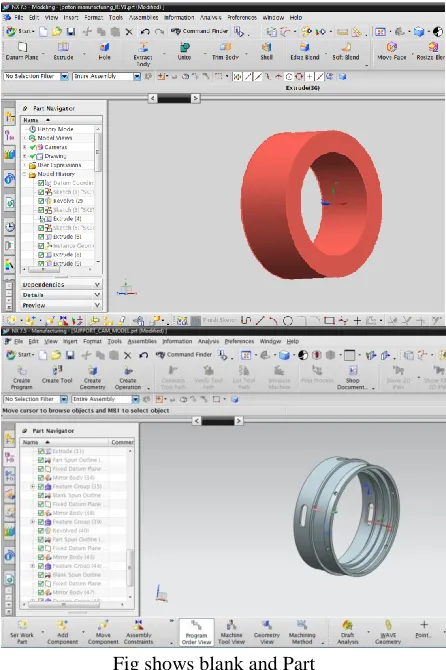Screen dimensions: 446x670
Task: Click Create Program in Manufacturing window
Action: click(21, 377)
